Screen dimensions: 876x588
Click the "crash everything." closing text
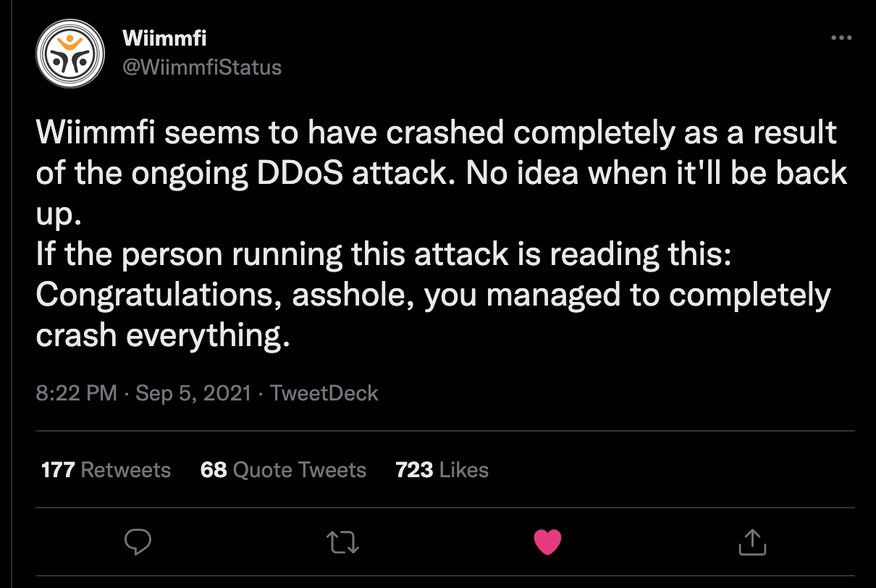pos(163,336)
